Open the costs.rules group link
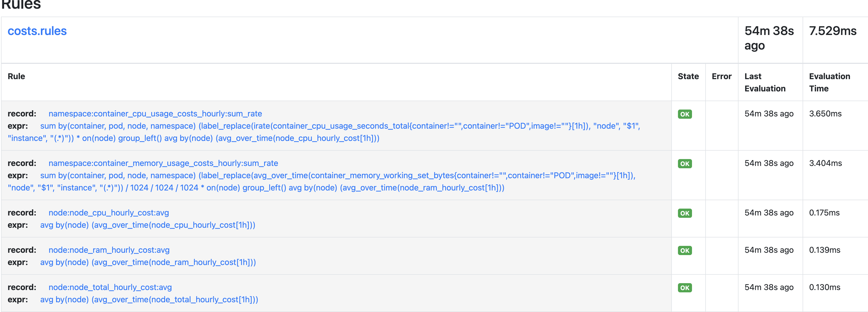This screenshot has height=312, width=868. click(x=37, y=31)
